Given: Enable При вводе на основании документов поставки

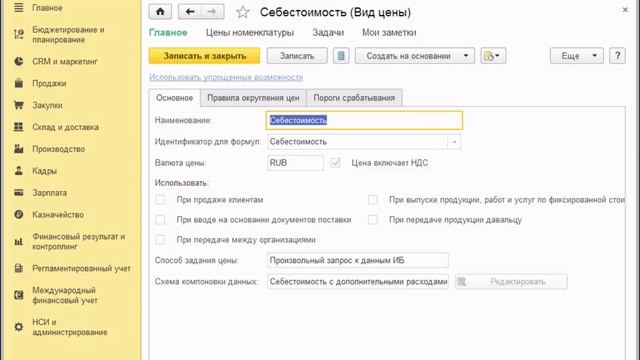Looking at the screenshot, I should point(160,220).
